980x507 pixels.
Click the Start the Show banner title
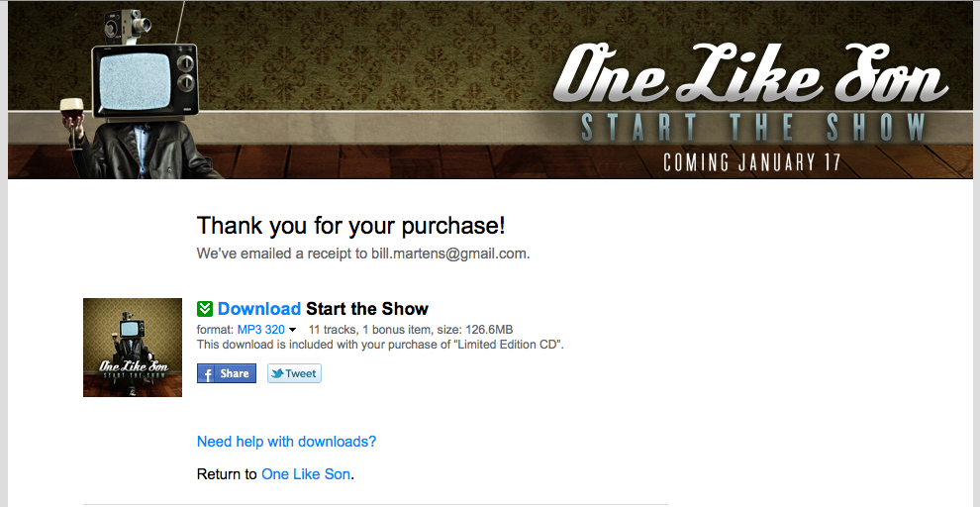coord(753,128)
